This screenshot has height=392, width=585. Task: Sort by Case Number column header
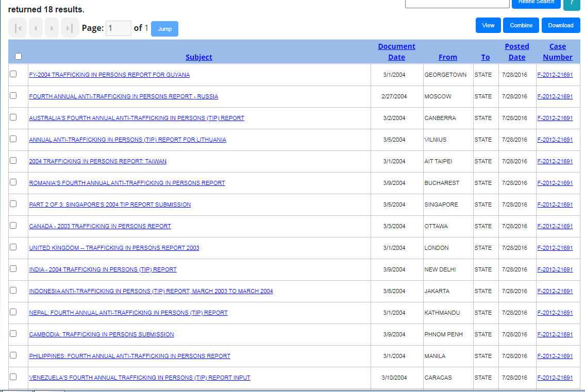pos(557,52)
